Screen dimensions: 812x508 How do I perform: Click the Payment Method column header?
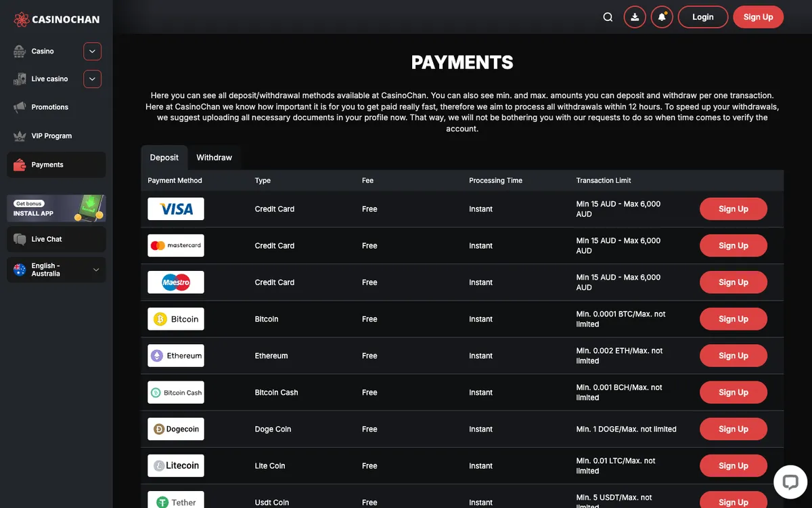coord(175,181)
